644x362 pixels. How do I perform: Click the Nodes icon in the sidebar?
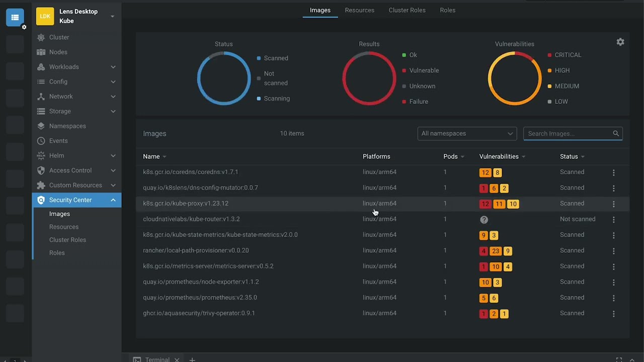[41, 52]
